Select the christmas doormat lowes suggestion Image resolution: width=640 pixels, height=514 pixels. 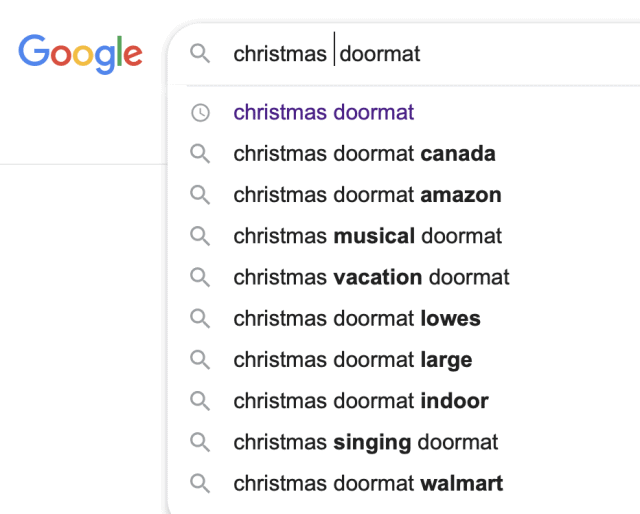click(357, 319)
